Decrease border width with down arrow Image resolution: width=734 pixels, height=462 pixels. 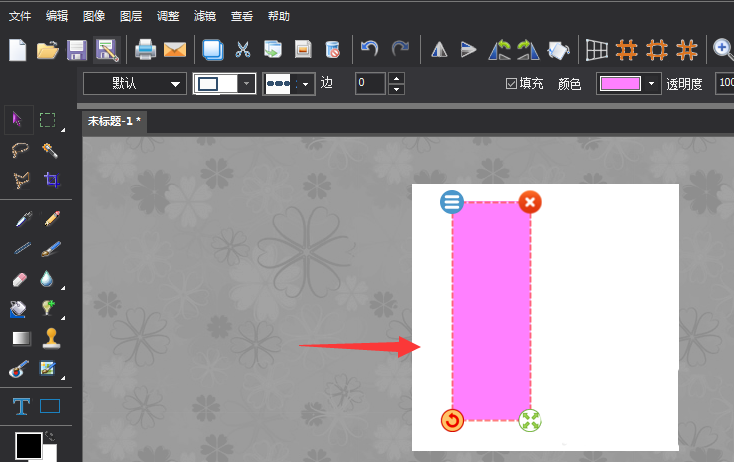coord(396,89)
